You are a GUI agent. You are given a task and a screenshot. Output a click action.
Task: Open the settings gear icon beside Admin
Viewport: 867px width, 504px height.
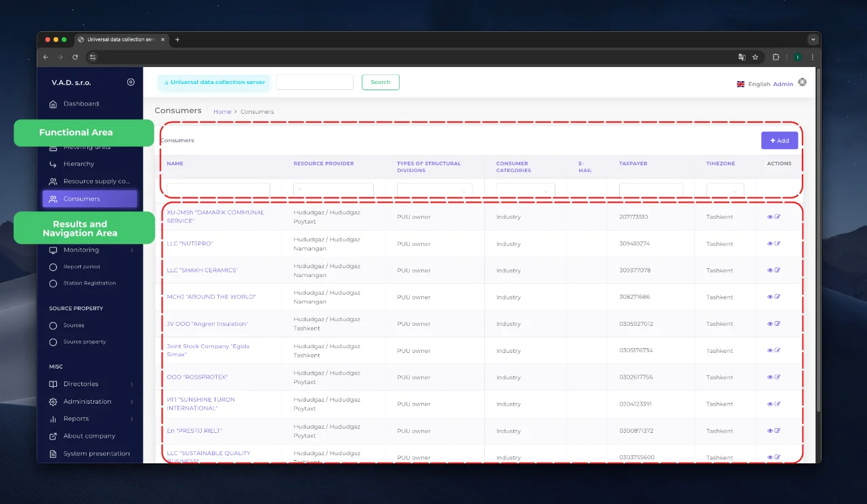pyautogui.click(x=803, y=83)
